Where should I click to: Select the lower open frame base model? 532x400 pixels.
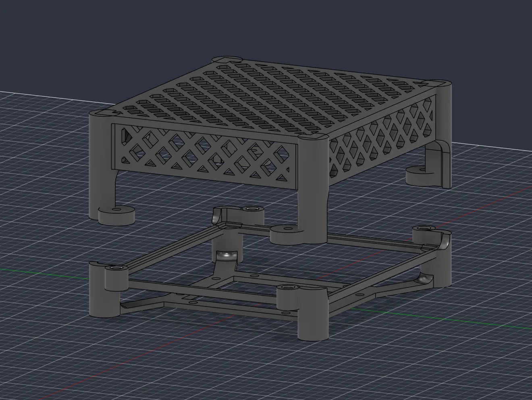(x=269, y=274)
